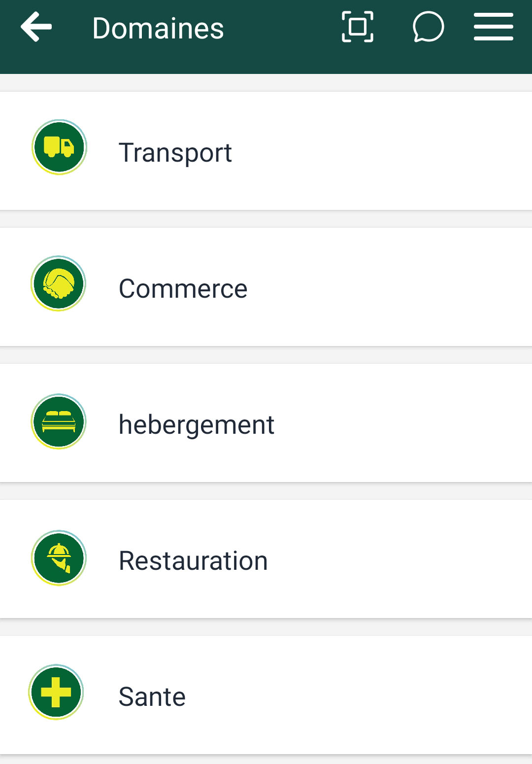Go back with the arrow icon
This screenshot has height=764, width=532.
click(36, 27)
